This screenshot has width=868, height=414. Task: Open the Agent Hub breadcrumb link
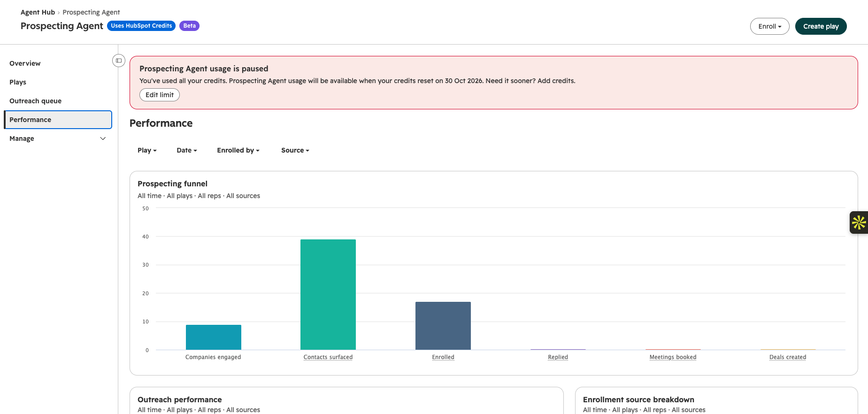[38, 12]
